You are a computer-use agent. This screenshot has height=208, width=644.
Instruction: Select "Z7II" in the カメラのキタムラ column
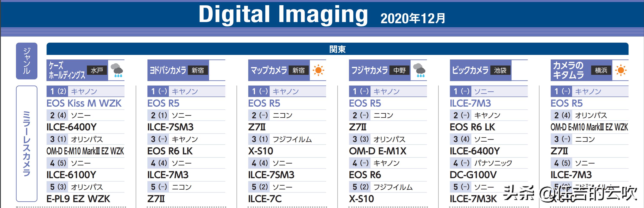coord(559,151)
